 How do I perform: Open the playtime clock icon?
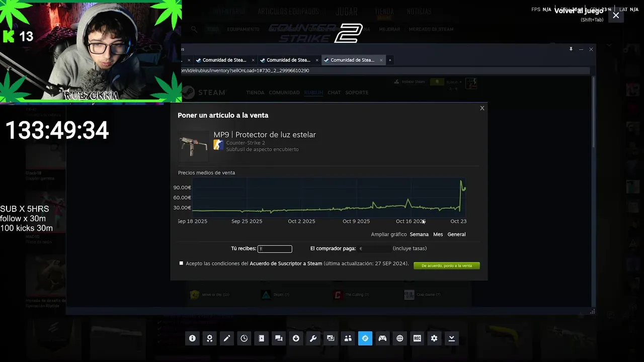pyautogui.click(x=244, y=338)
